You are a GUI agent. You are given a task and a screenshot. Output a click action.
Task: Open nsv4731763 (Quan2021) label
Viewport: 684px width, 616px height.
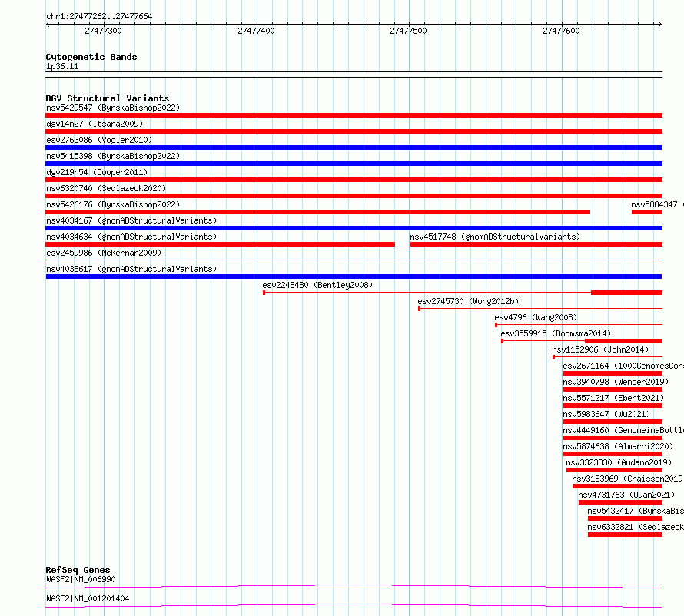[x=626, y=495]
